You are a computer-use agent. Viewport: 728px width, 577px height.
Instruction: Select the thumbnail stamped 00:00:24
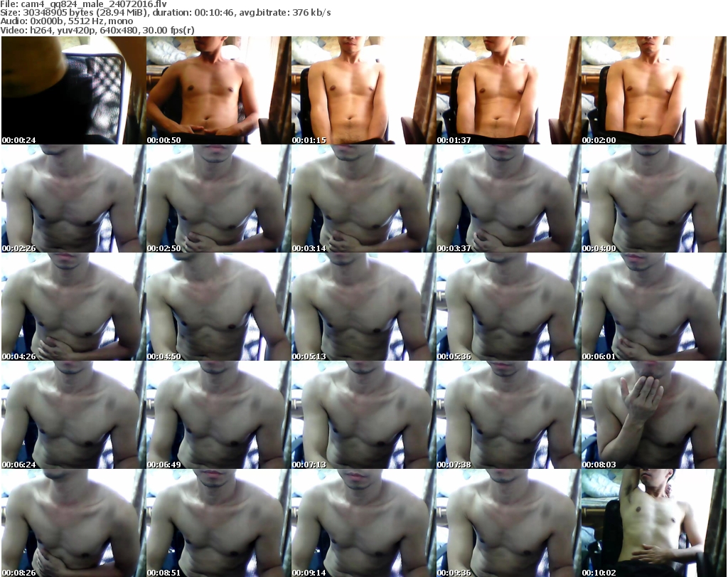tap(73, 90)
